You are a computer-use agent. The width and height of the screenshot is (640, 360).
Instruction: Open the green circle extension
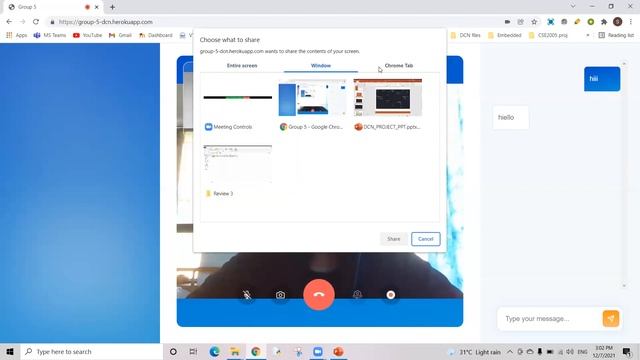coord(591,22)
